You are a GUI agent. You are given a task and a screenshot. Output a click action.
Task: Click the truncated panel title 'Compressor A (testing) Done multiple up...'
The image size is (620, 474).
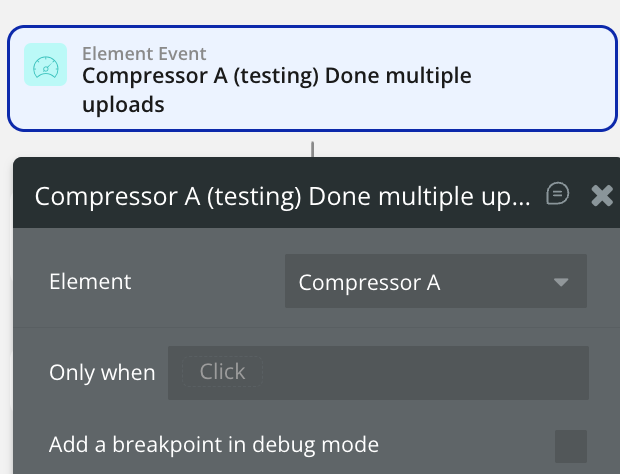[282, 196]
